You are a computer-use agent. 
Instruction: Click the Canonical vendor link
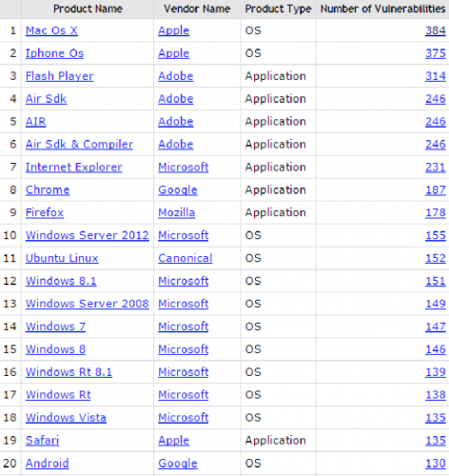tap(185, 258)
